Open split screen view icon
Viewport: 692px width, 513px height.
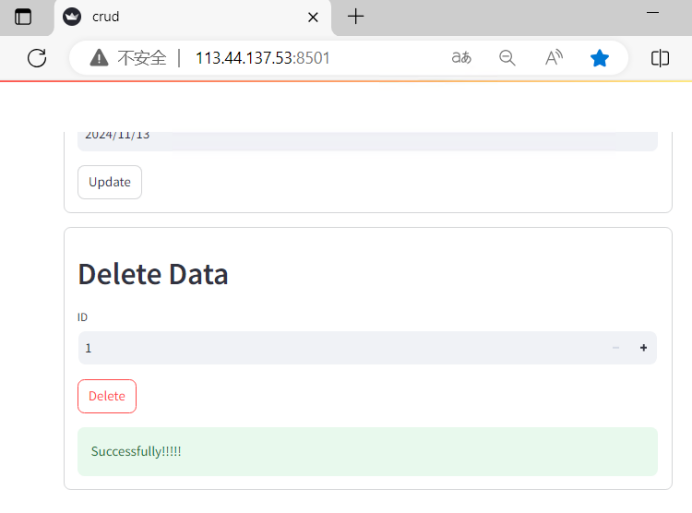point(660,58)
